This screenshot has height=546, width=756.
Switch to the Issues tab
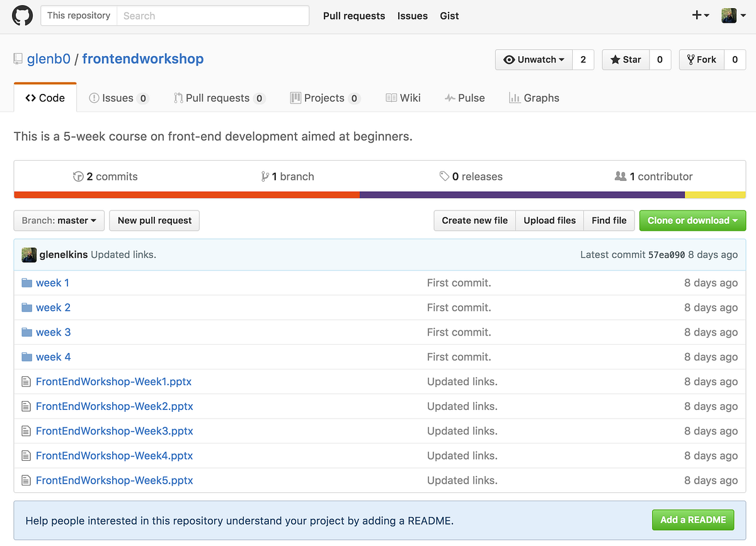pyautogui.click(x=118, y=98)
